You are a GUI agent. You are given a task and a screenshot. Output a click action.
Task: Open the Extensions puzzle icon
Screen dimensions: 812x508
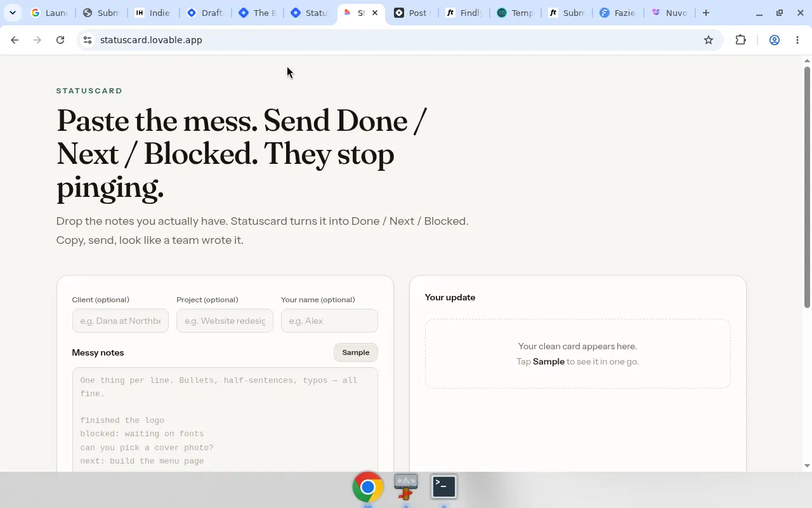[x=740, y=40]
